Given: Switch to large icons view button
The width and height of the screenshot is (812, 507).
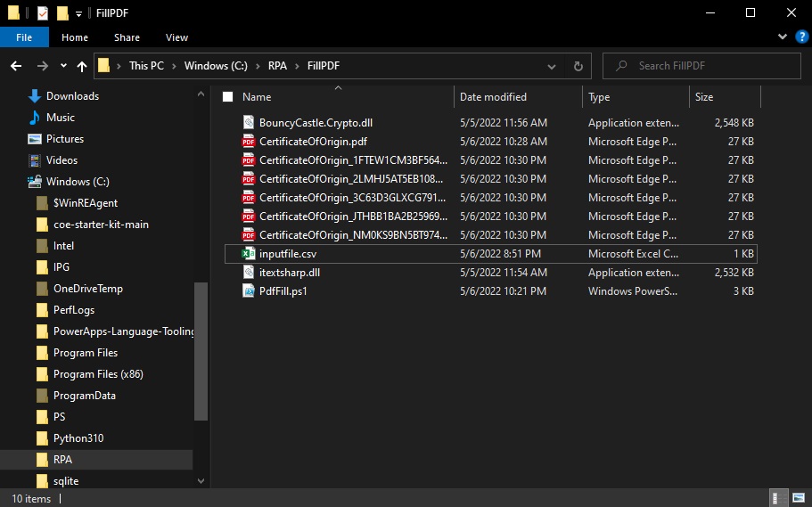Looking at the screenshot, I should coord(799,498).
